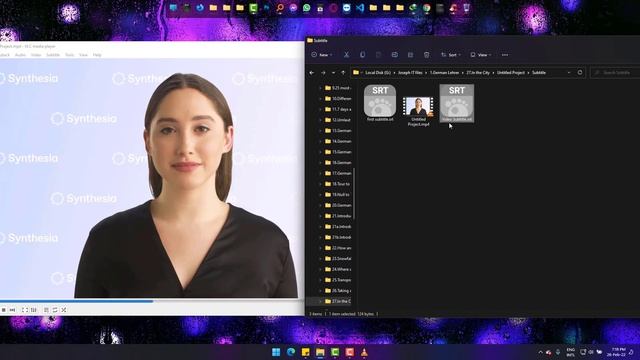640x360 pixels.
Task: Skip to next media in VLC
Action: click(x=13, y=310)
